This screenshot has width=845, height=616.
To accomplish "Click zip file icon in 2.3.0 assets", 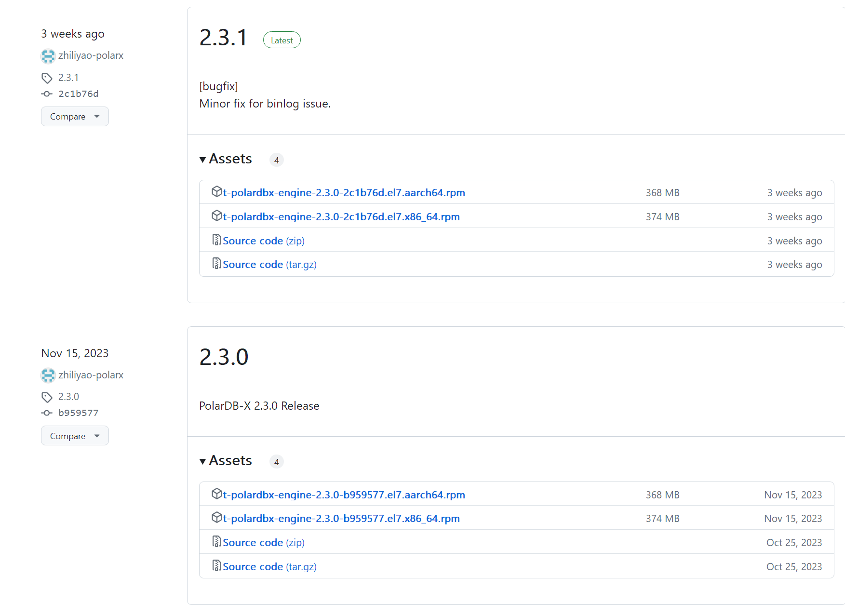I will click(217, 541).
